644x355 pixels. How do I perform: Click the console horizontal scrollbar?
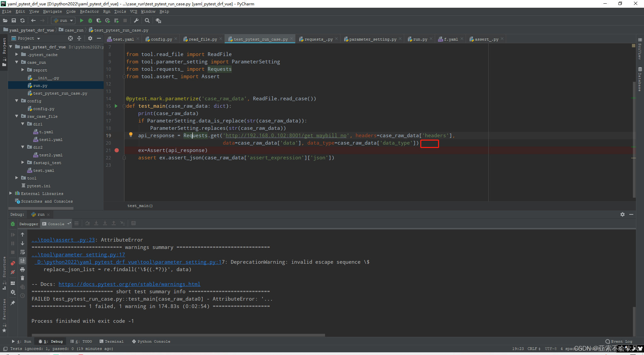178,335
